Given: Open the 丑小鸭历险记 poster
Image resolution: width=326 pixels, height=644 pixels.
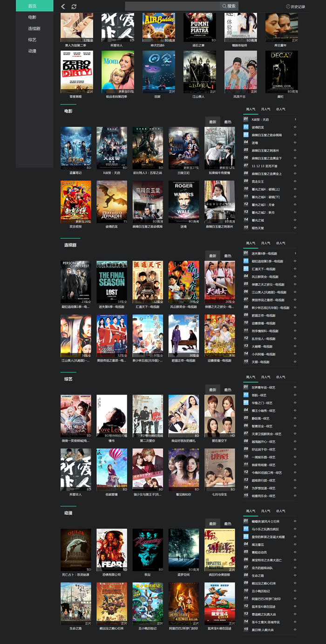Looking at the screenshot, I should (148, 604).
